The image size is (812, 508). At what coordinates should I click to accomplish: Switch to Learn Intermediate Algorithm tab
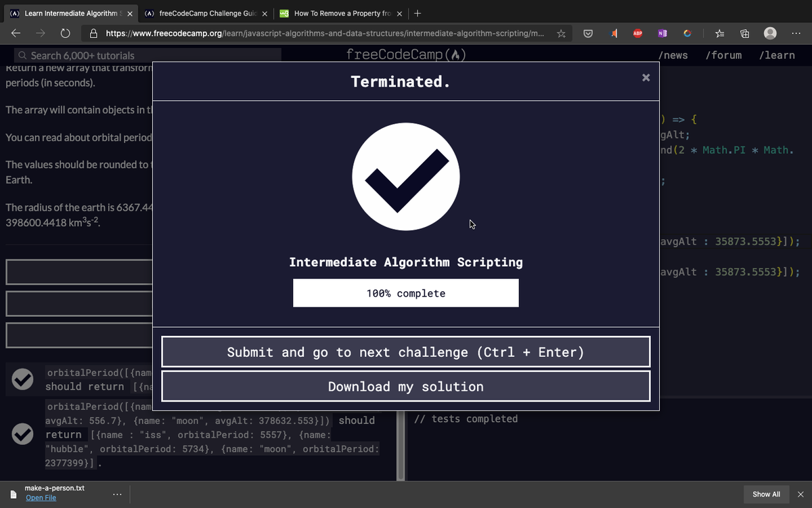click(x=70, y=14)
